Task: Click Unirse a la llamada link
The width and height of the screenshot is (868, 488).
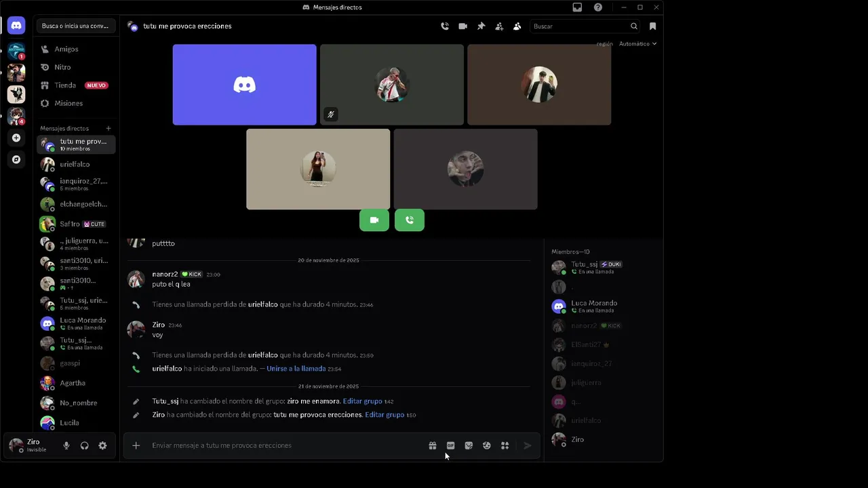Action: 296,369
